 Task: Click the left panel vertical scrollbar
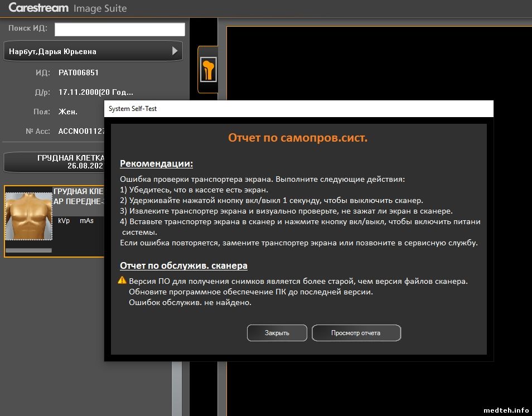177,385
